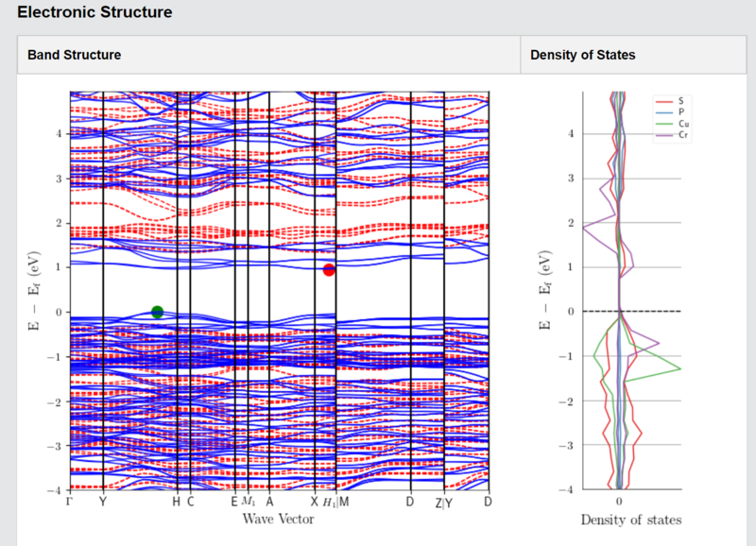This screenshot has width=756, height=546.
Task: Click the M symmetry point label
Action: [x=344, y=502]
